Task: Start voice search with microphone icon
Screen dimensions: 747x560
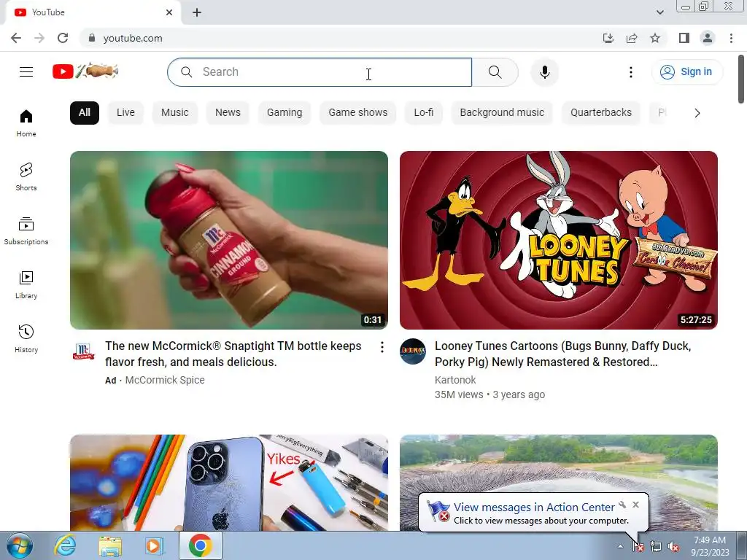Action: tap(544, 72)
